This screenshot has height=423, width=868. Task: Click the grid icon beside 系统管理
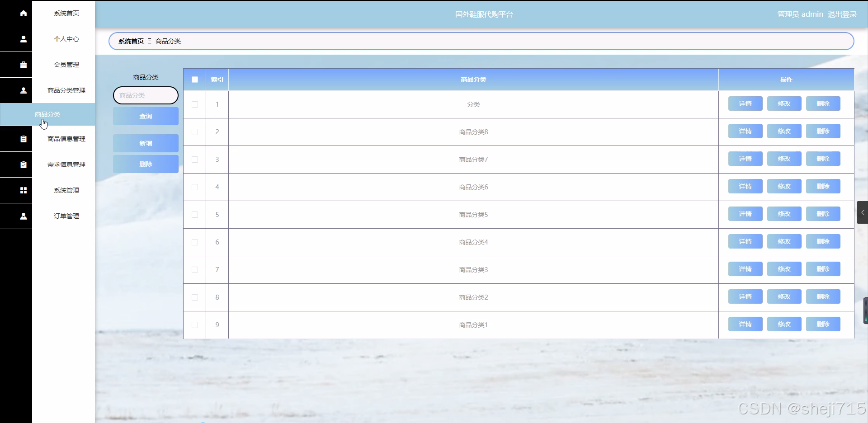24,190
